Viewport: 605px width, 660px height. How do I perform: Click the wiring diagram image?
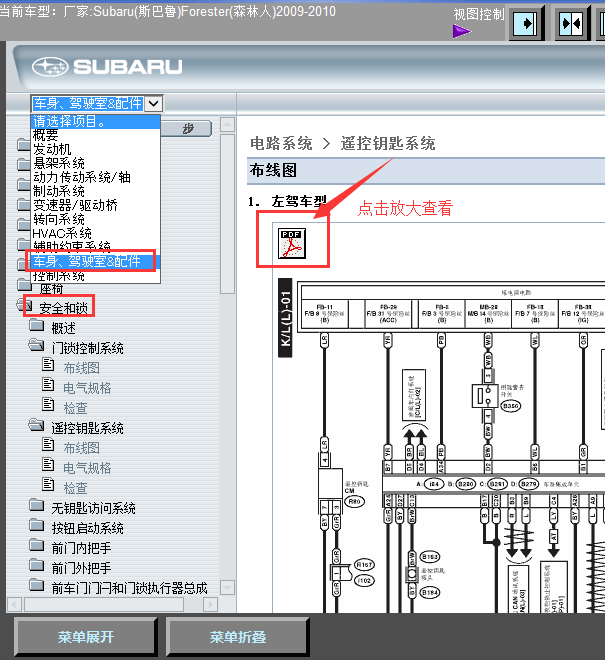(440, 445)
